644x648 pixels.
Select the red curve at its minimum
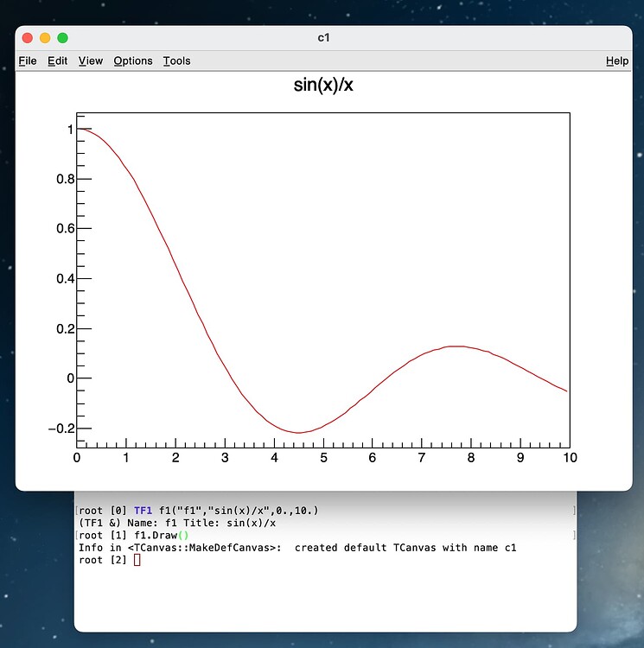coord(298,432)
